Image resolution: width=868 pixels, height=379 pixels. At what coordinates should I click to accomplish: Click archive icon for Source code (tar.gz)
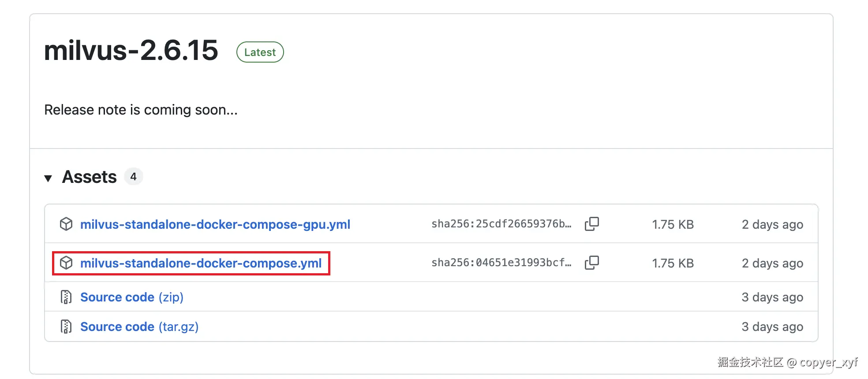66,327
